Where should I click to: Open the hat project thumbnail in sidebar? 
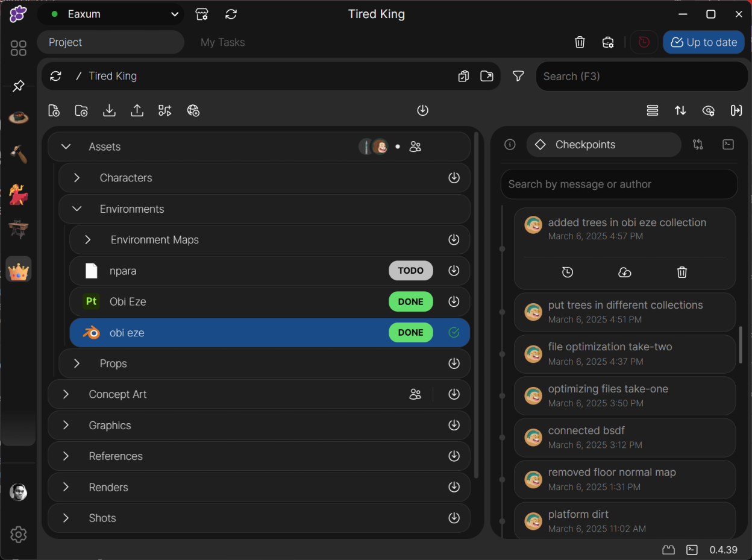19,118
